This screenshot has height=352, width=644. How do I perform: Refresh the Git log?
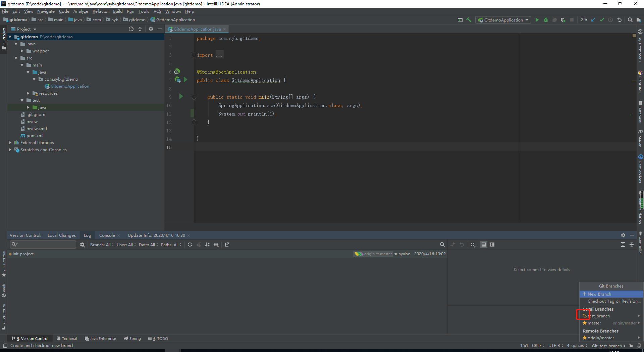[x=190, y=245]
